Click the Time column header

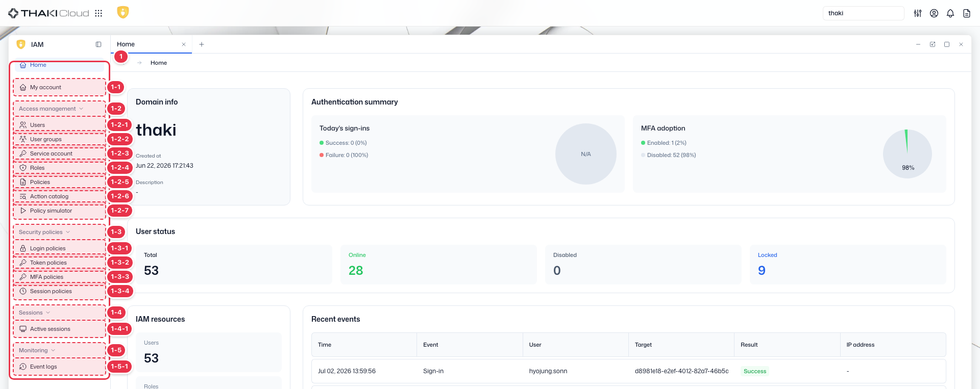tap(364, 345)
